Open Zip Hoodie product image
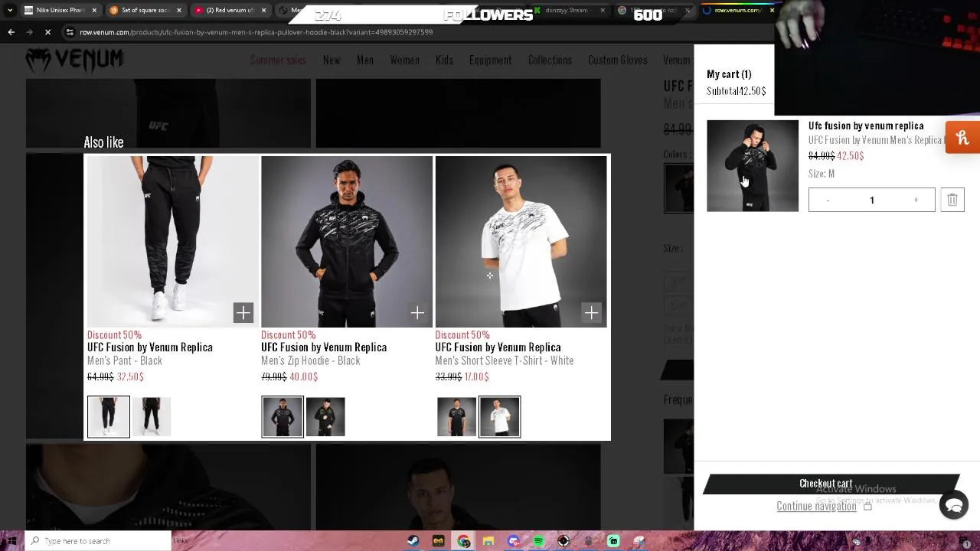The height and width of the screenshot is (551, 980). click(347, 242)
